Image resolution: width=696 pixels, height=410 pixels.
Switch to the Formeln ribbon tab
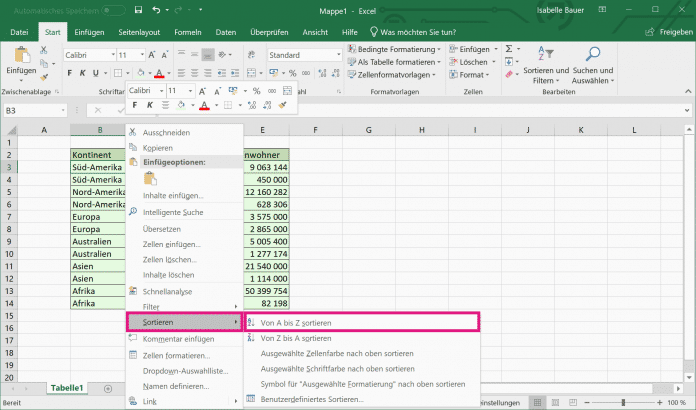[x=188, y=32]
